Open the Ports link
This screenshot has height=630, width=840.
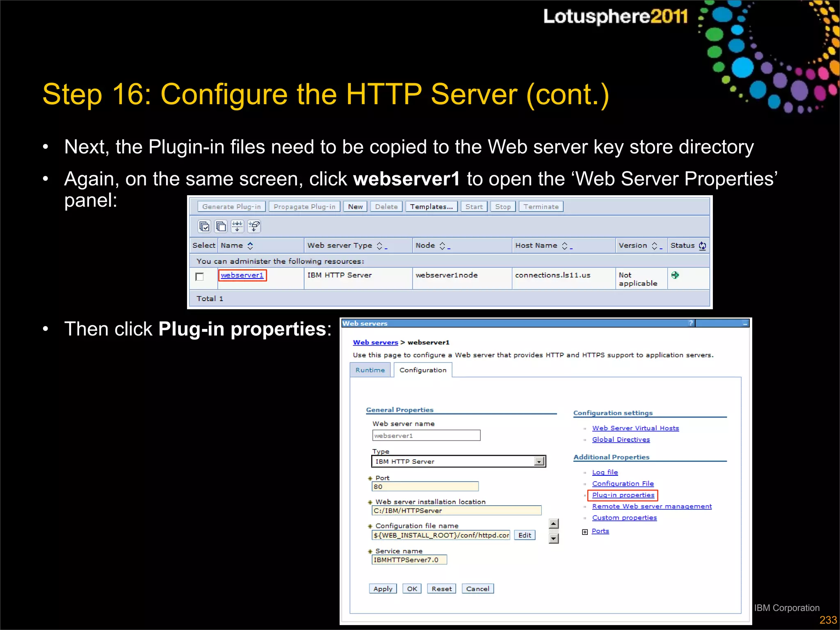(x=600, y=531)
